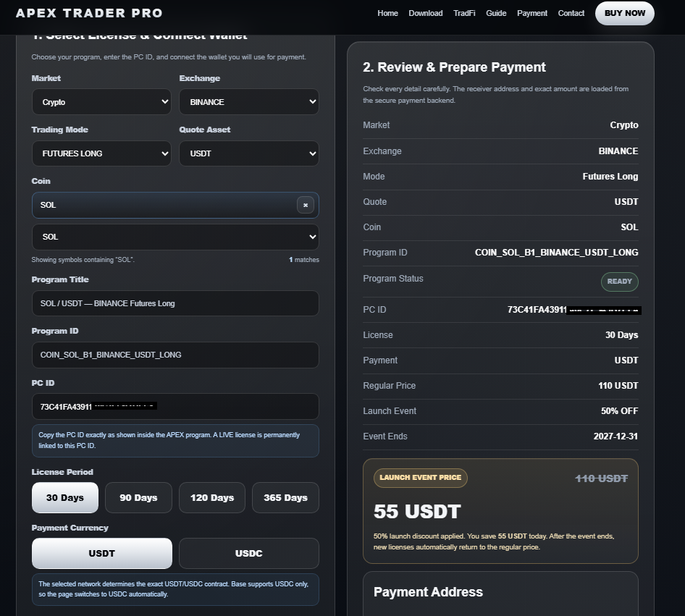The height and width of the screenshot is (616, 685).
Task: Click the review panel PC ID value
Action: tap(574, 310)
